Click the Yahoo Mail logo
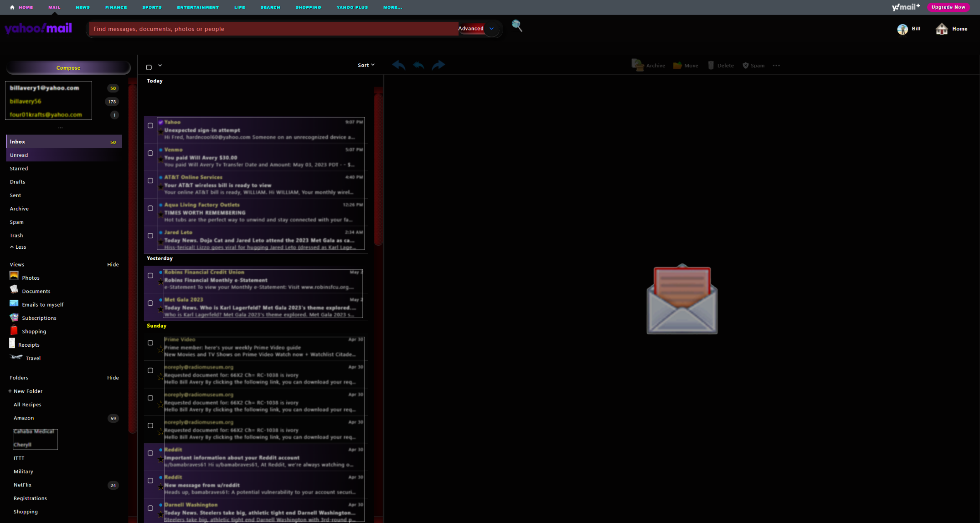This screenshot has width=980, height=523. (38, 29)
